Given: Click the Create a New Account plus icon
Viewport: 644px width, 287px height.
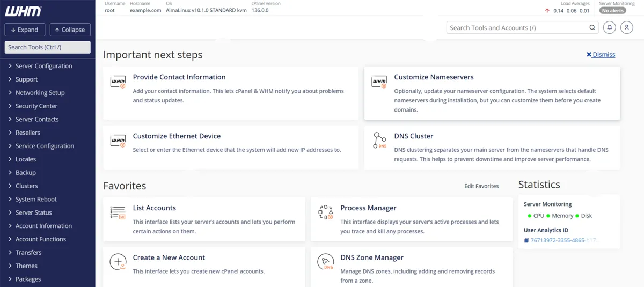Looking at the screenshot, I should click(118, 262).
